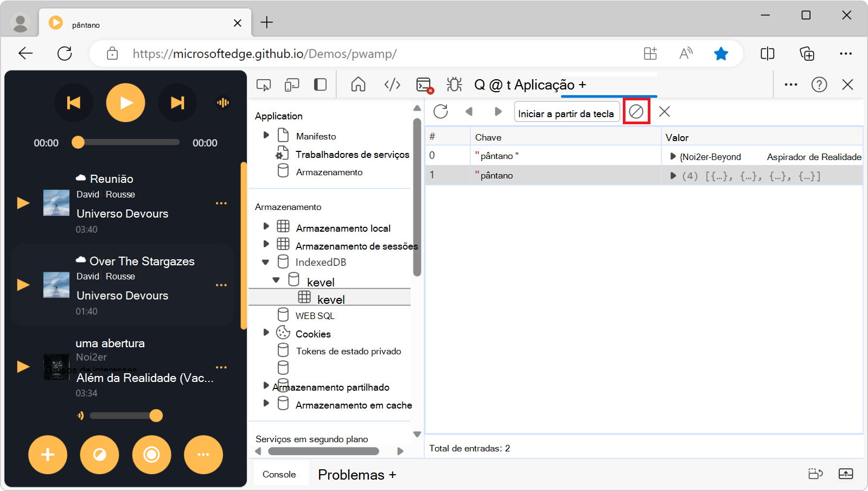Select the WEB SQL item
The height and width of the screenshot is (491, 868).
tap(315, 316)
